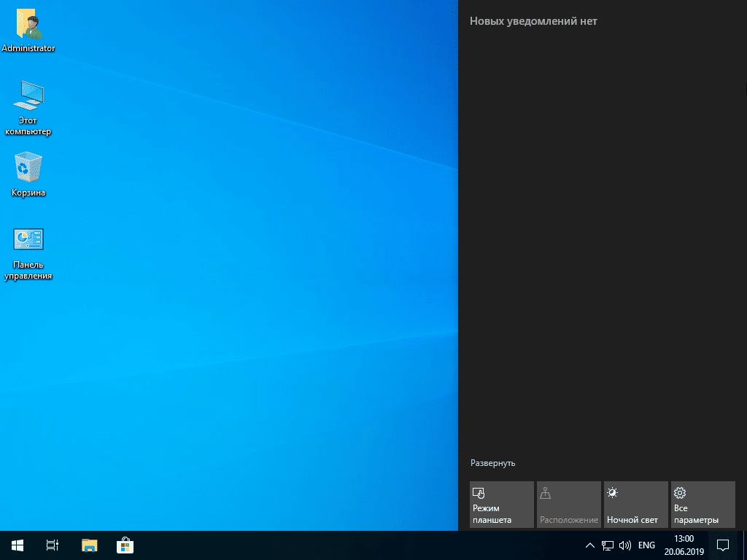Viewport: 747px width, 560px height.
Task: Show hidden tray icons chevron
Action: pos(589,545)
